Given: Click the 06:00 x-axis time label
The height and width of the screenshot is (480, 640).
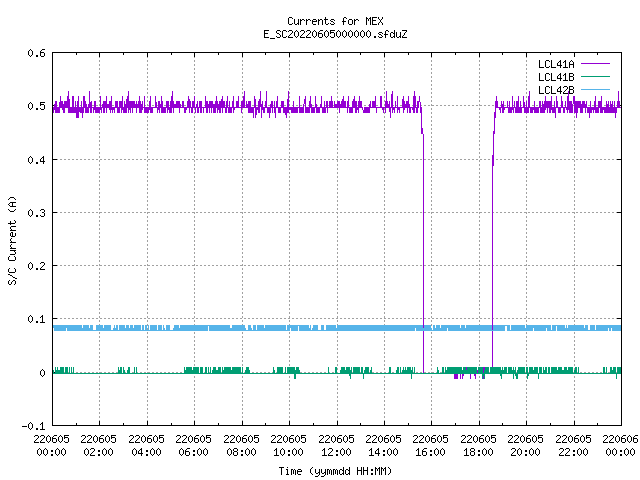Looking at the screenshot, I should [x=193, y=452].
